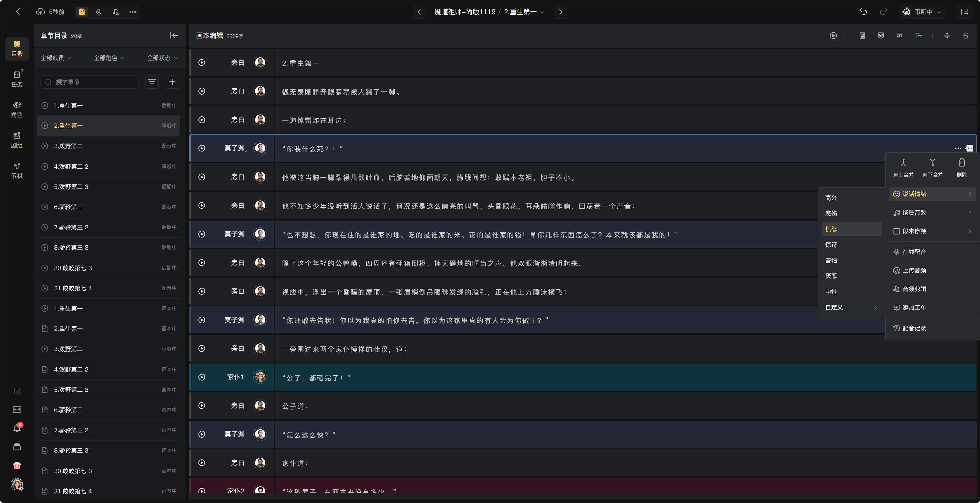Expand the 场景音效 submenu
This screenshot has width=980, height=503.
coord(932,213)
